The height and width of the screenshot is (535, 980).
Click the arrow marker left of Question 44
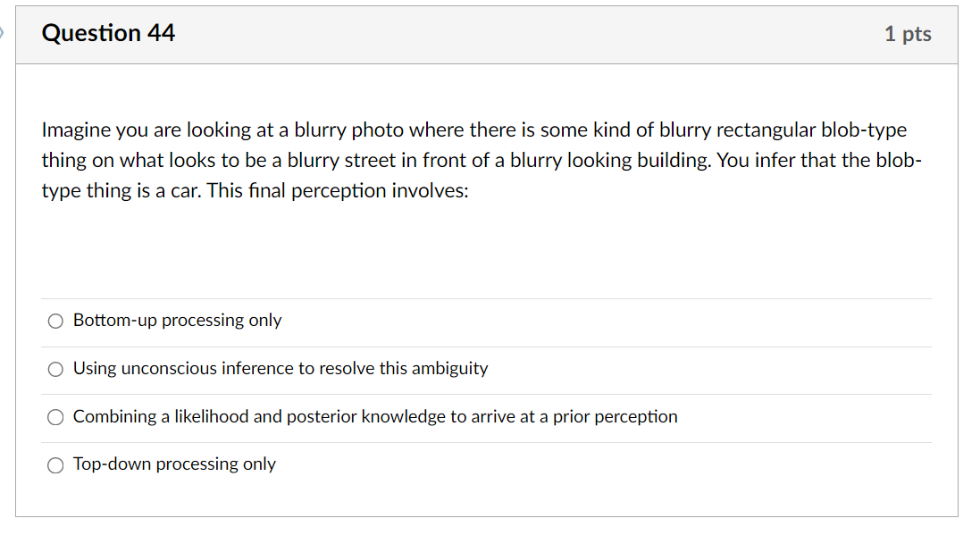[x=3, y=33]
